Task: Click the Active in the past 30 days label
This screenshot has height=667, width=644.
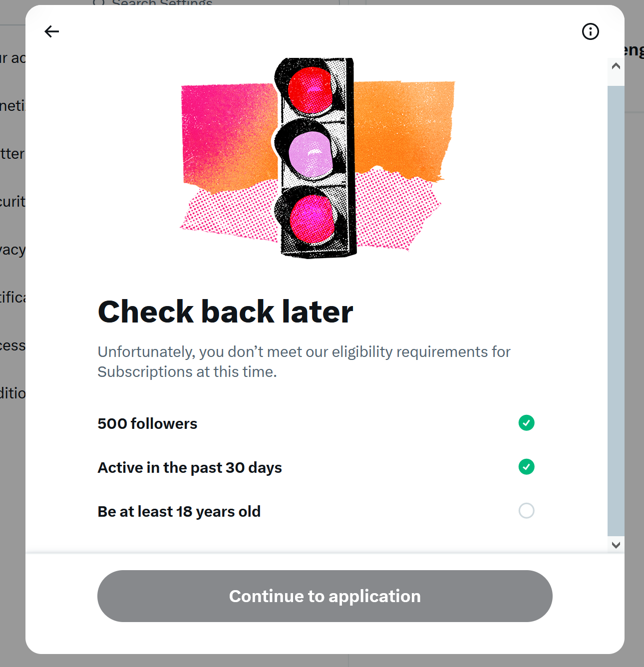Action: [190, 467]
